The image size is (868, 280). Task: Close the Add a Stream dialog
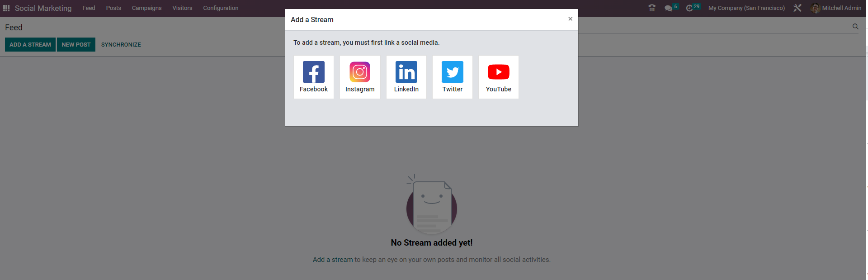click(x=570, y=19)
